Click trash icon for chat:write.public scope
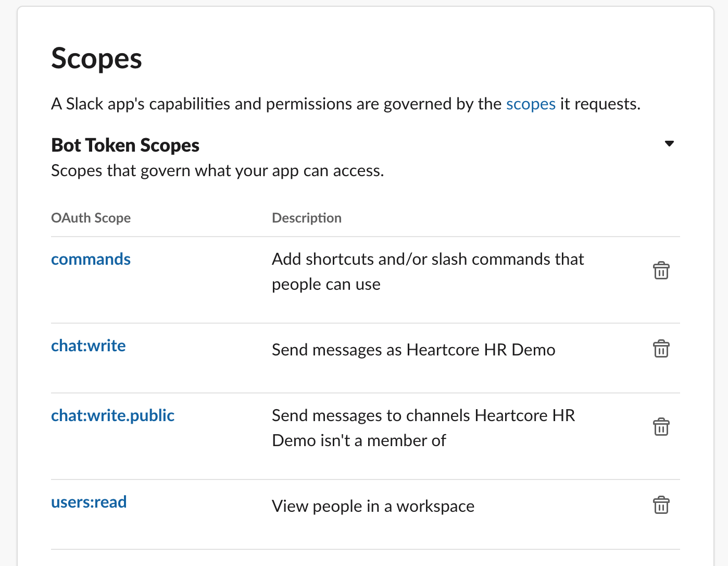The height and width of the screenshot is (566, 728). point(661,427)
